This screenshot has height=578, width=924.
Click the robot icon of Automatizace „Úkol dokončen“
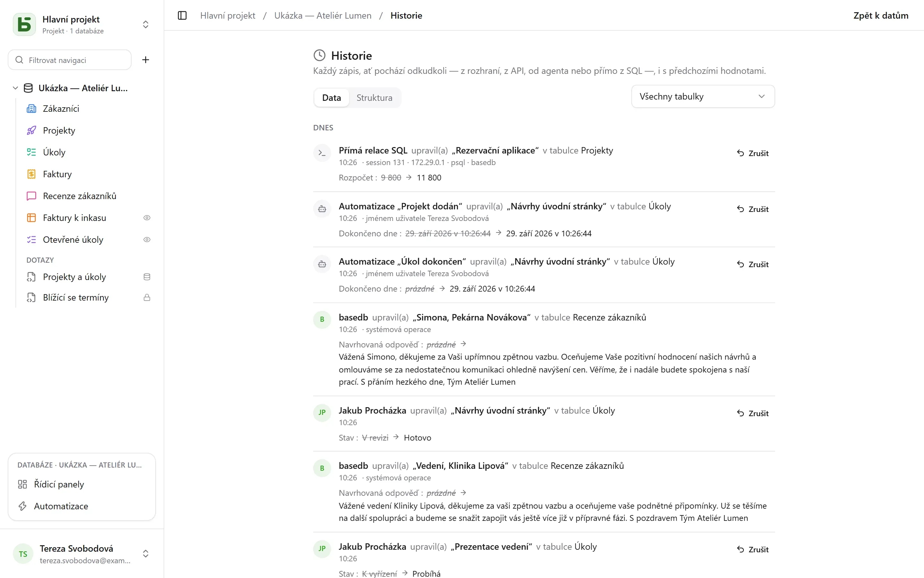click(322, 264)
